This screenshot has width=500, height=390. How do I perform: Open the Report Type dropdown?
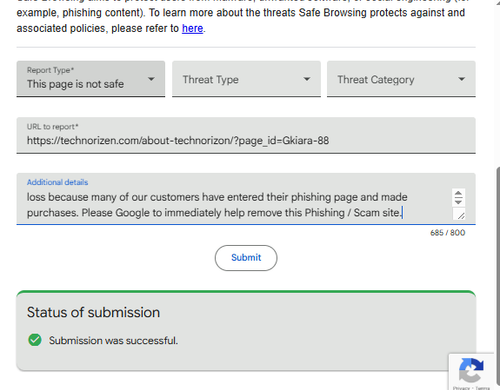tap(91, 79)
